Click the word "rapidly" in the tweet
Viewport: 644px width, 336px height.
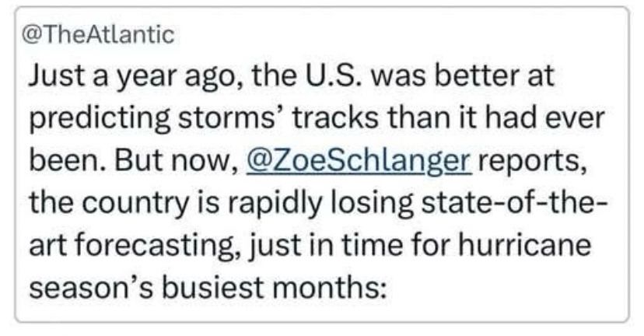point(275,204)
